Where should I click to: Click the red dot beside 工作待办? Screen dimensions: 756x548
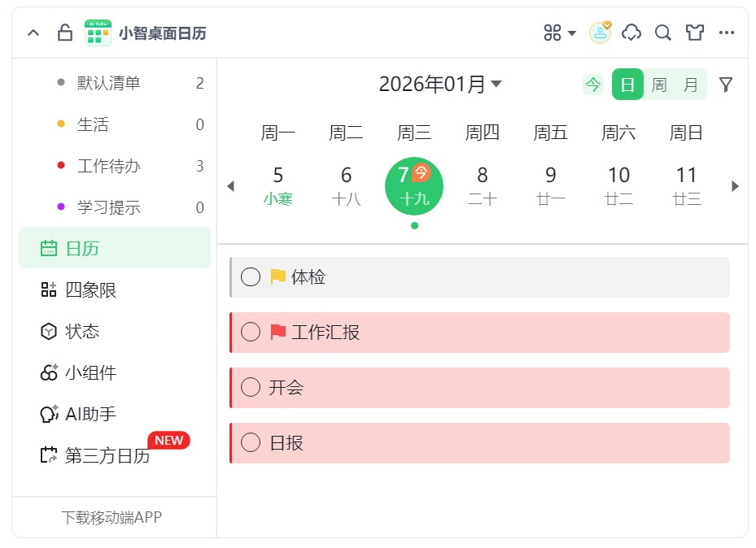[59, 165]
